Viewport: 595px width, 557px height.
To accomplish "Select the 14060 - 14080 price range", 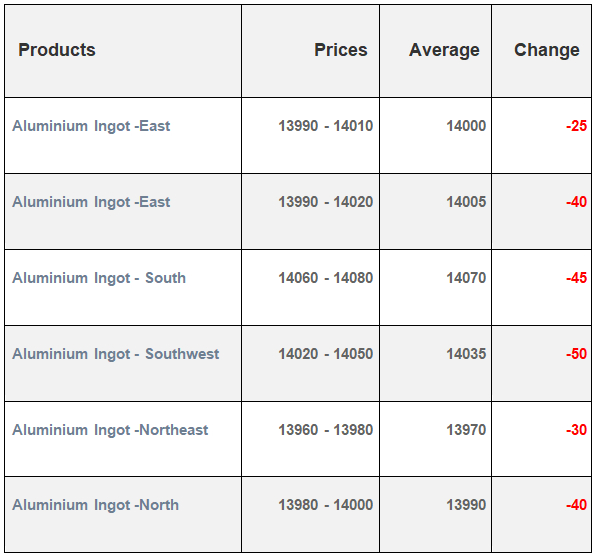I will pos(326,278).
